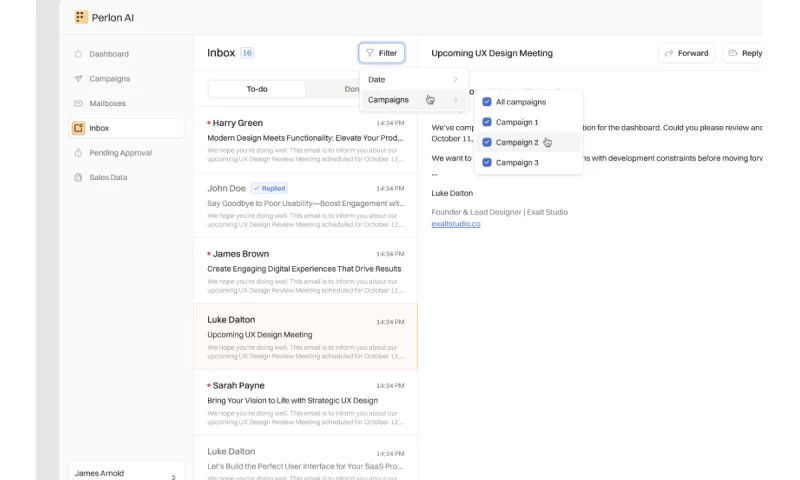Image resolution: width=800 pixels, height=480 pixels.
Task: Click the Pending Approval timer icon
Action: pyautogui.click(x=78, y=153)
